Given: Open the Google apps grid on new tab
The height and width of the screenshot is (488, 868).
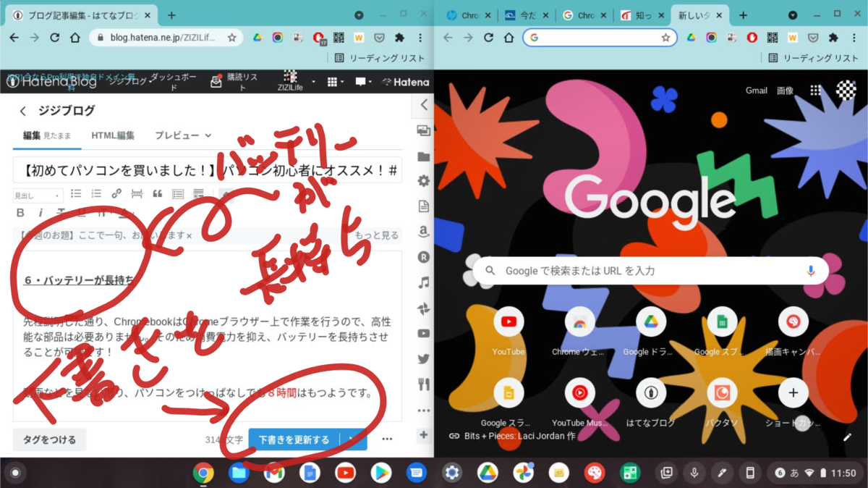Looking at the screenshot, I should tap(816, 91).
